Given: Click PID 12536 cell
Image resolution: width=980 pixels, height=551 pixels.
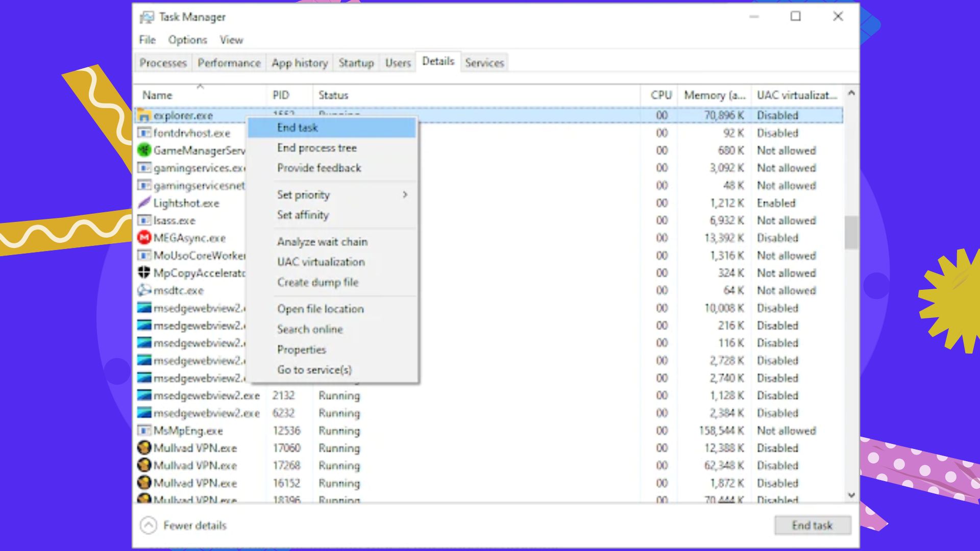Looking at the screenshot, I should (287, 431).
